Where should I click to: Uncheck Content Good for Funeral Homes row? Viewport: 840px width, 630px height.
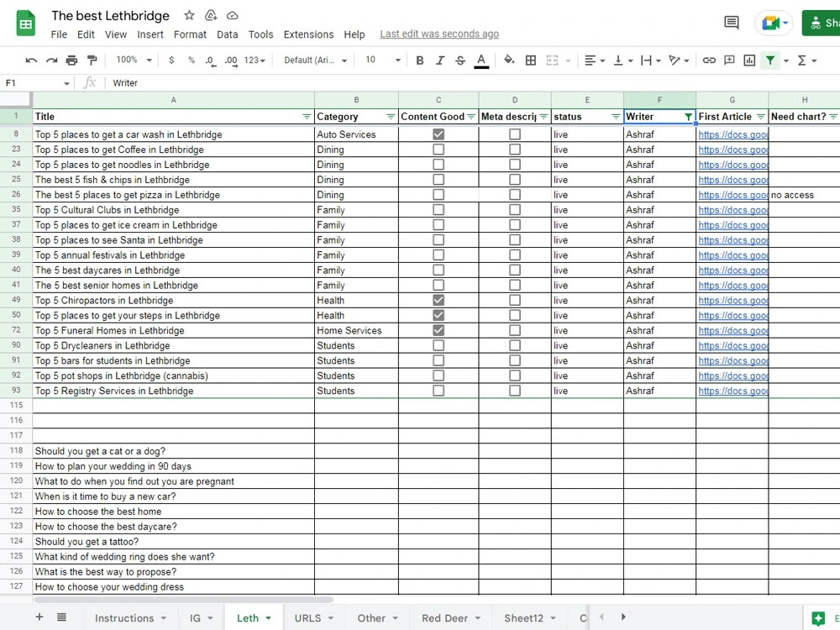(x=438, y=330)
